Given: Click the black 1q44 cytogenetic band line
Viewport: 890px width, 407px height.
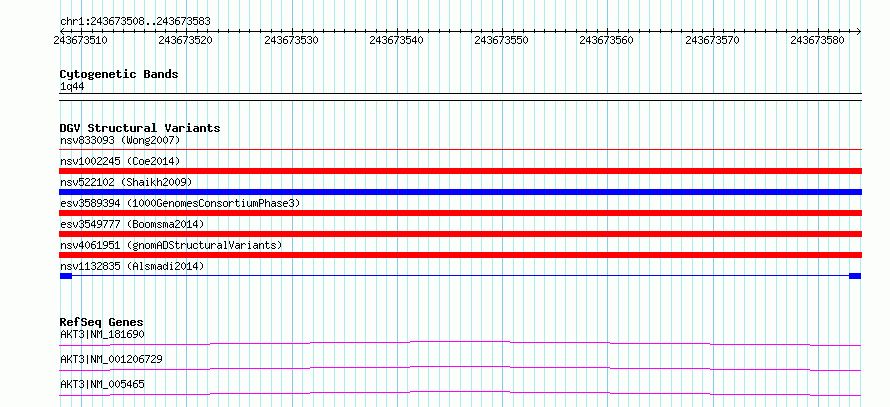Looking at the screenshot, I should point(461,96).
